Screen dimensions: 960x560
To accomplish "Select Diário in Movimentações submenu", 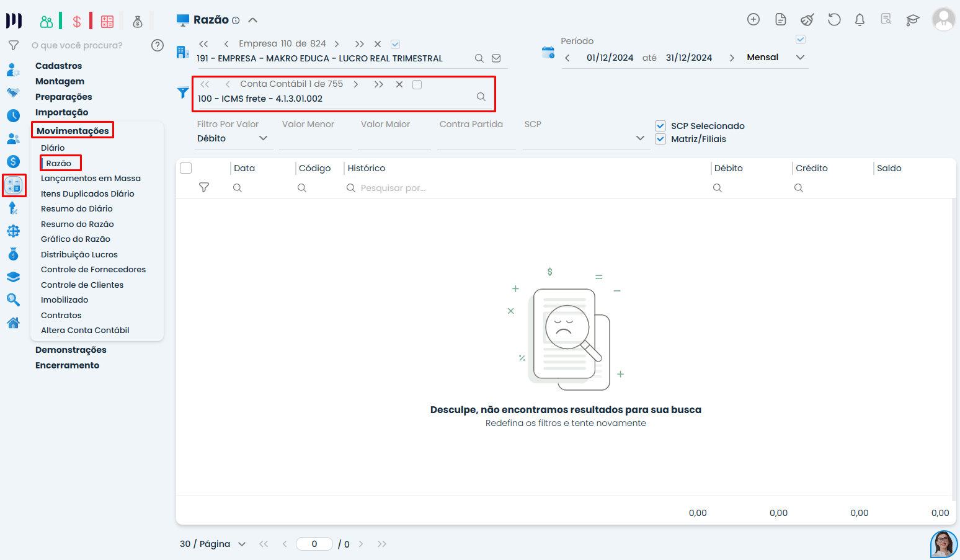I will (x=53, y=148).
